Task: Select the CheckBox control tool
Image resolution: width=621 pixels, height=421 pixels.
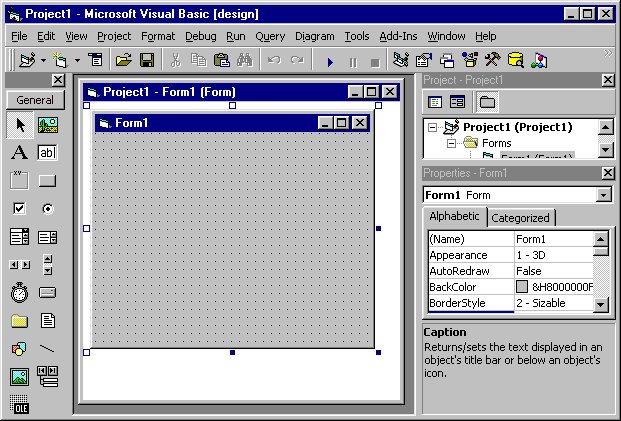Action: [x=19, y=208]
